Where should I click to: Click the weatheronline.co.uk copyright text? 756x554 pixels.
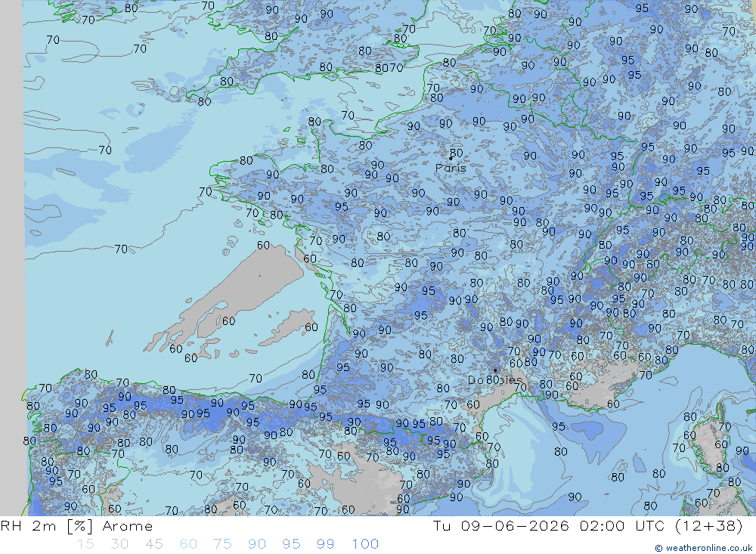tap(703, 548)
